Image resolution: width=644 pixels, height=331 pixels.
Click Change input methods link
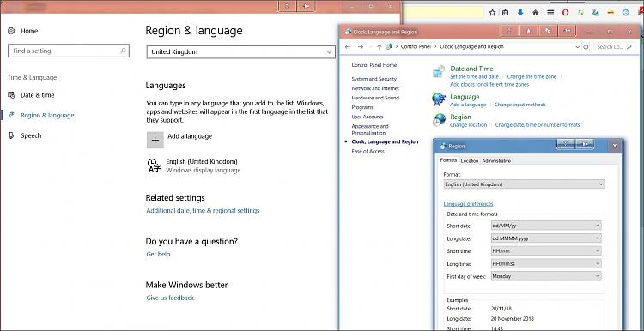click(520, 105)
